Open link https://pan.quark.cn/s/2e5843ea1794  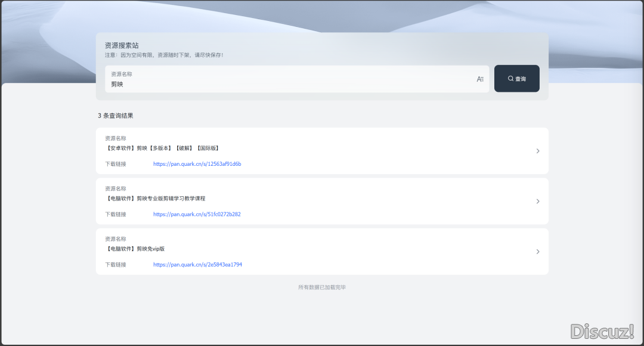(x=197, y=265)
